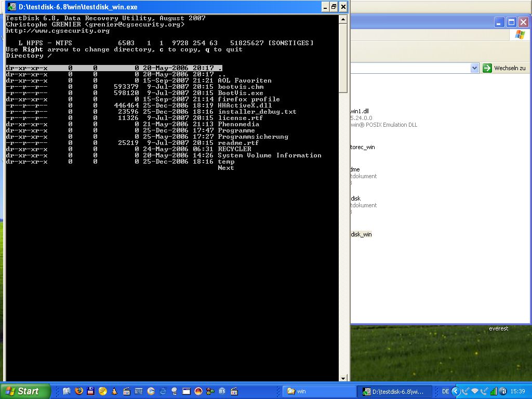Image resolution: width=532 pixels, height=399 pixels.
Task: Click the highlighted '.' directory row
Action: [x=114, y=68]
